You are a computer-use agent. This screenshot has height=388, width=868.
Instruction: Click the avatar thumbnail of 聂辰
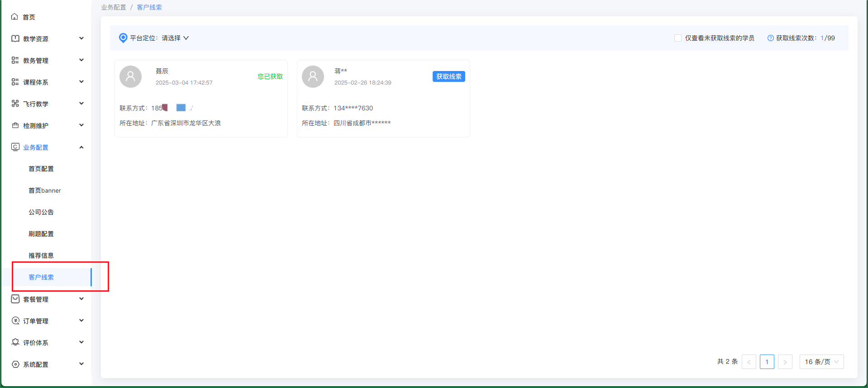(130, 76)
